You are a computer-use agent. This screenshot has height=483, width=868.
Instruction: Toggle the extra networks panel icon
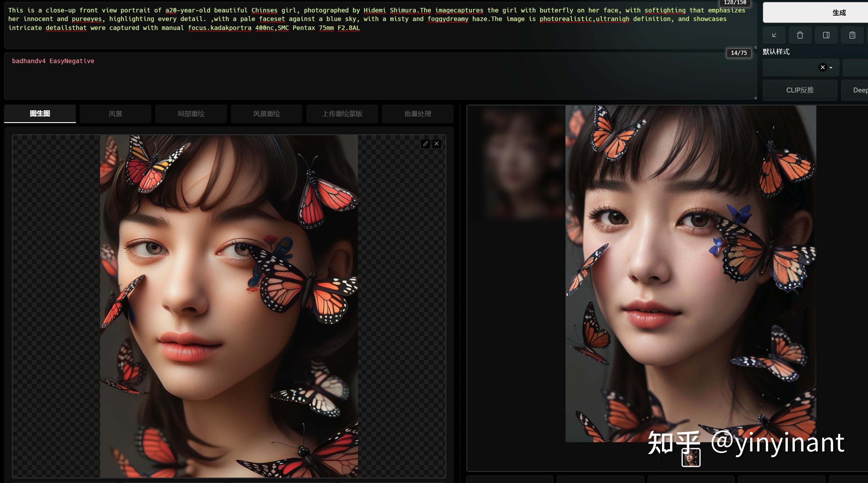pos(826,35)
